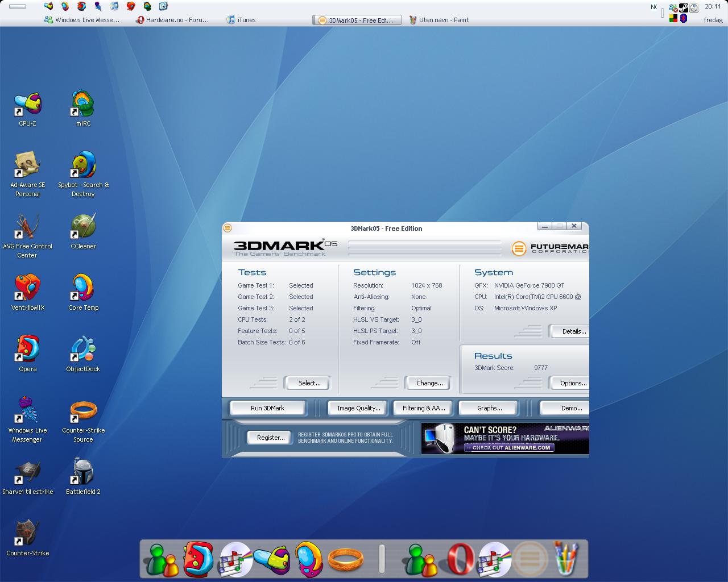Viewport: 728px width, 582px height.
Task: Open the Graphs... button
Action: pos(489,408)
